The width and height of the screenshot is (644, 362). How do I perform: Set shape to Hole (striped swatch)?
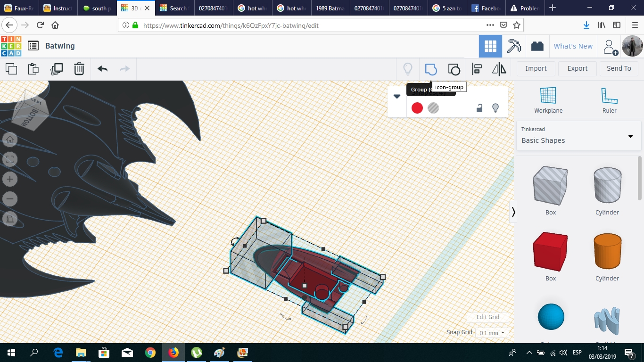[x=433, y=108]
